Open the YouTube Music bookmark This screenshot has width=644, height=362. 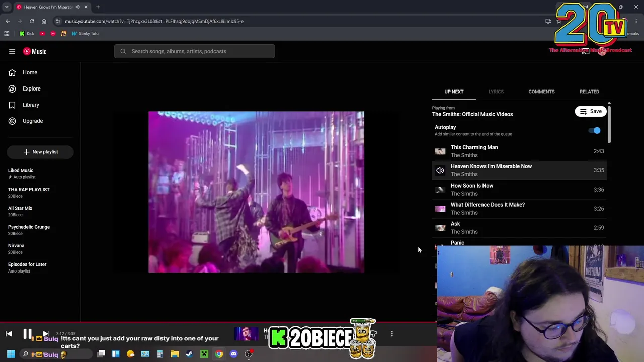tap(53, 34)
